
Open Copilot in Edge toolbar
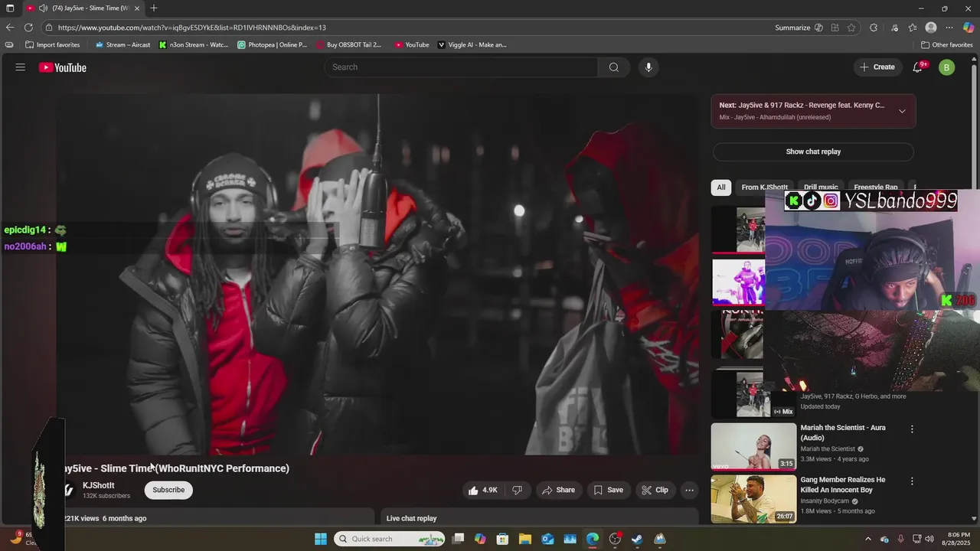click(x=969, y=28)
